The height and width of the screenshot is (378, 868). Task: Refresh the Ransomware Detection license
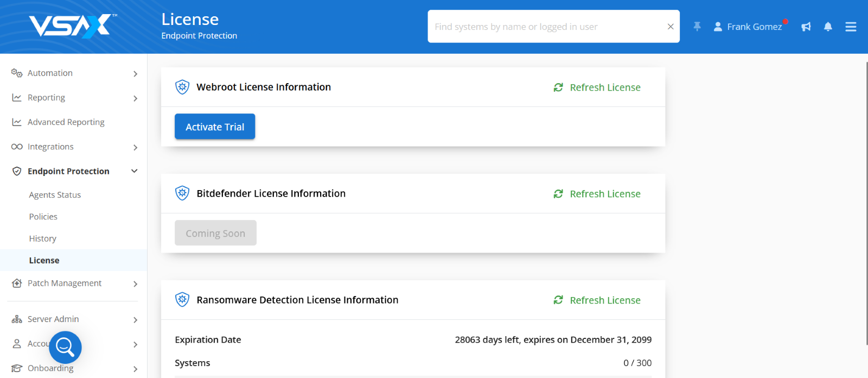point(597,300)
